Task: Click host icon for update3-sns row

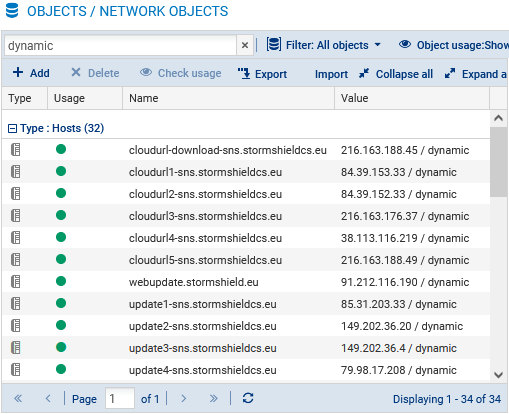Action: pyautogui.click(x=16, y=348)
